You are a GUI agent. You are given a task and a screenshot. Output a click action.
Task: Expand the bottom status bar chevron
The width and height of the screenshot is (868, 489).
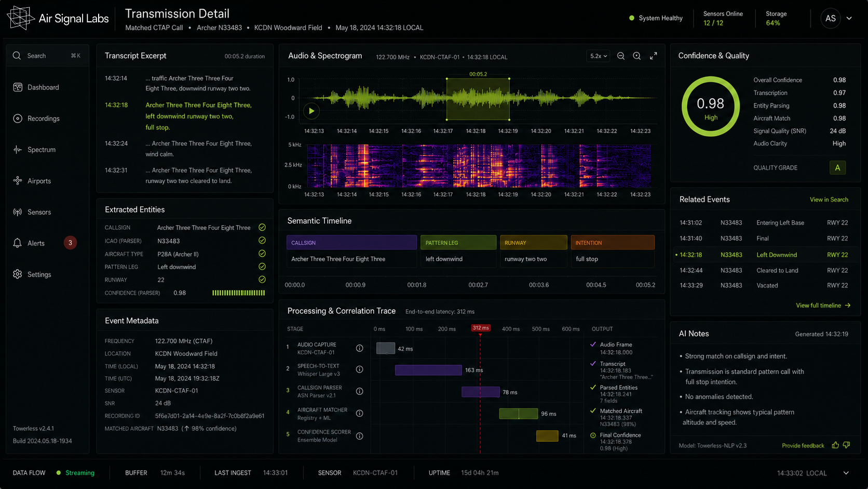(846, 473)
